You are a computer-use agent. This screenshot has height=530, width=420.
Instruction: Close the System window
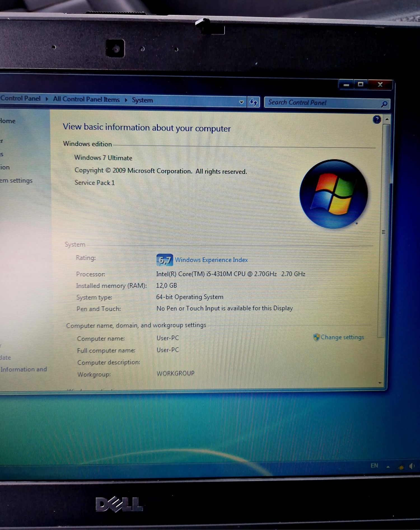pyautogui.click(x=380, y=84)
